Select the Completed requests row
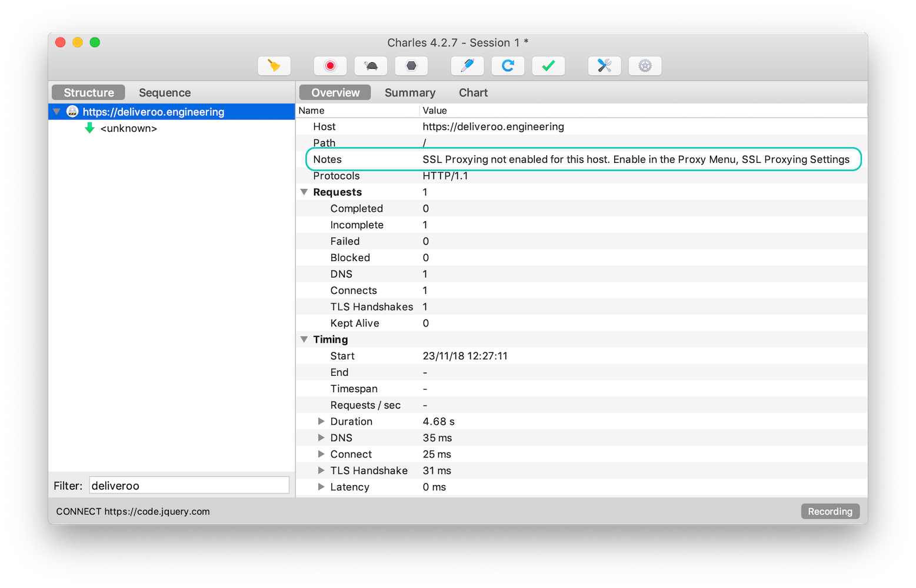 (x=581, y=209)
